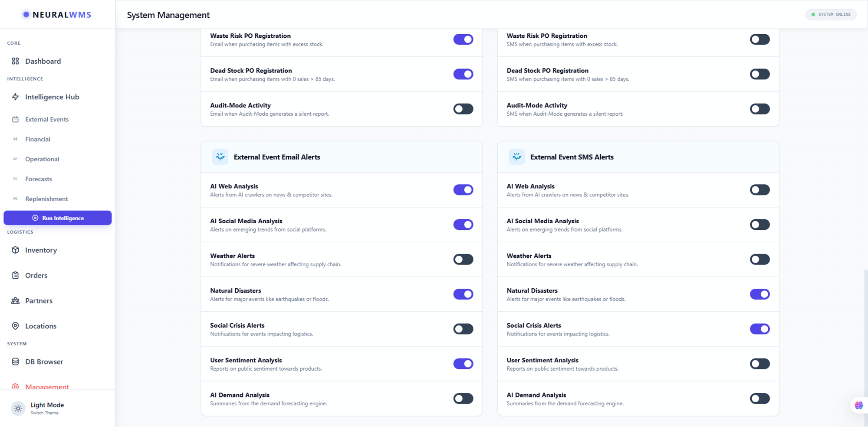This screenshot has width=868, height=427.
Task: Open the Forecasts icon
Action: tap(15, 179)
